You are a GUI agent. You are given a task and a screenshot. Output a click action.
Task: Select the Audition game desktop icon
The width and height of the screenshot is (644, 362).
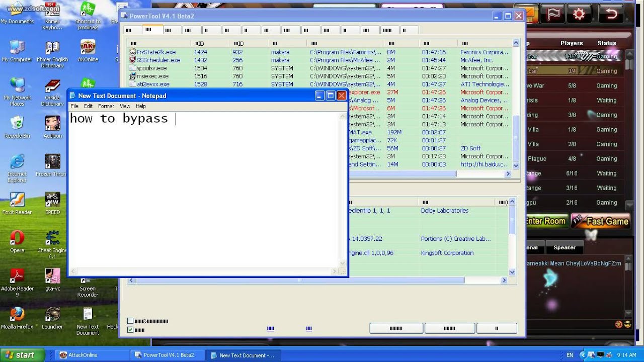[x=52, y=128]
